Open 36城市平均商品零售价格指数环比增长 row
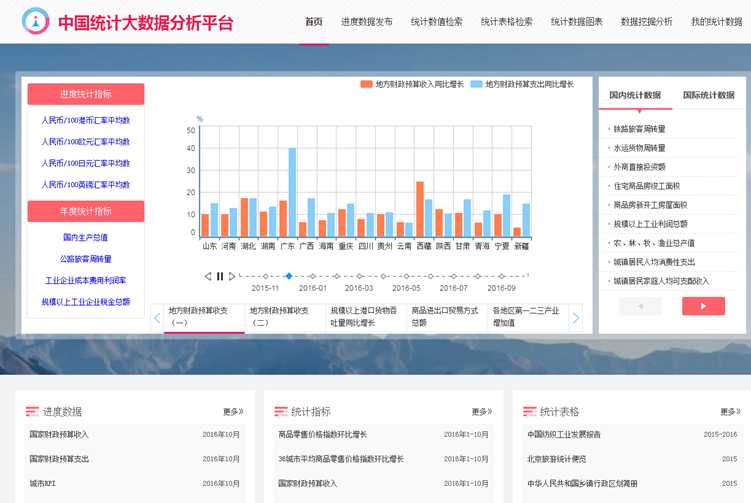Image resolution: width=751 pixels, height=503 pixels. 383,459
